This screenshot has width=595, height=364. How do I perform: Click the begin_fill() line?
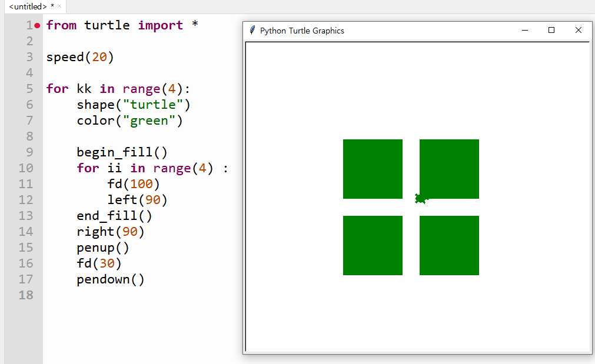(122, 152)
